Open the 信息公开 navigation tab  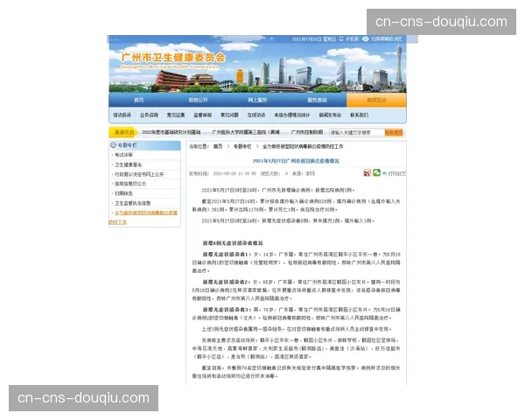[x=198, y=100]
